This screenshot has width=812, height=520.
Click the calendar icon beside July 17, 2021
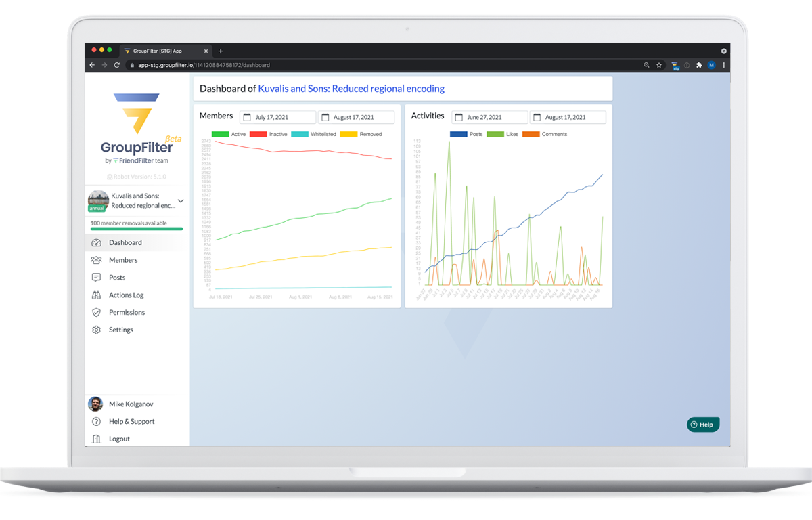(x=248, y=116)
